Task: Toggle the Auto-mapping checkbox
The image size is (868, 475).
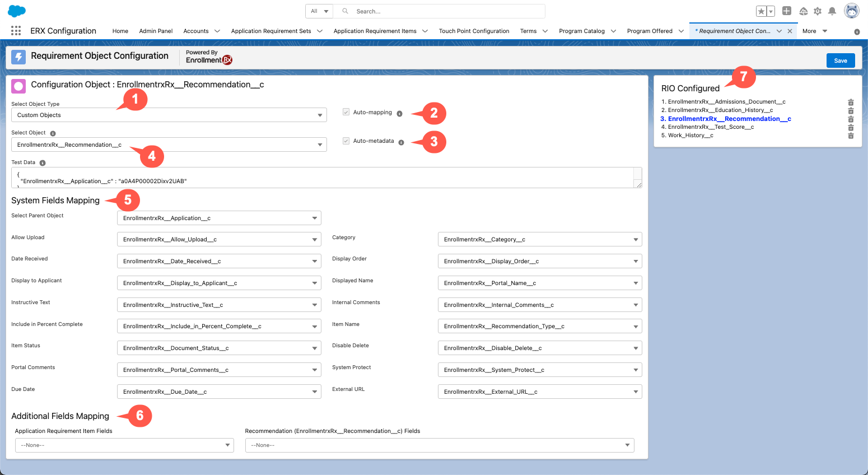Action: (x=346, y=112)
